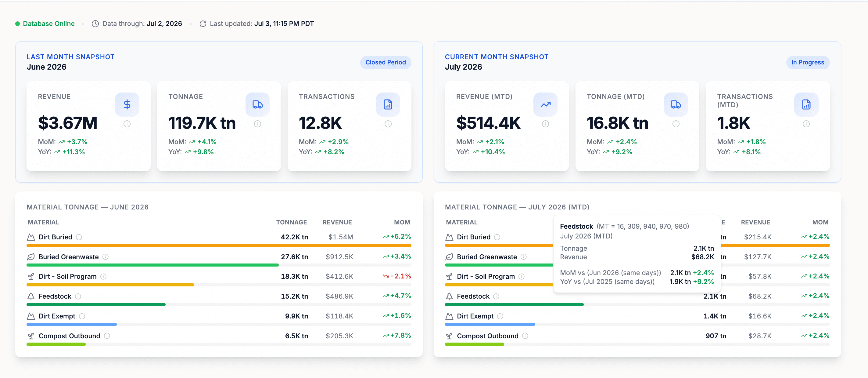Click the $514.4K MTD revenue value
Screen dimensions: 868x378
coord(488,123)
